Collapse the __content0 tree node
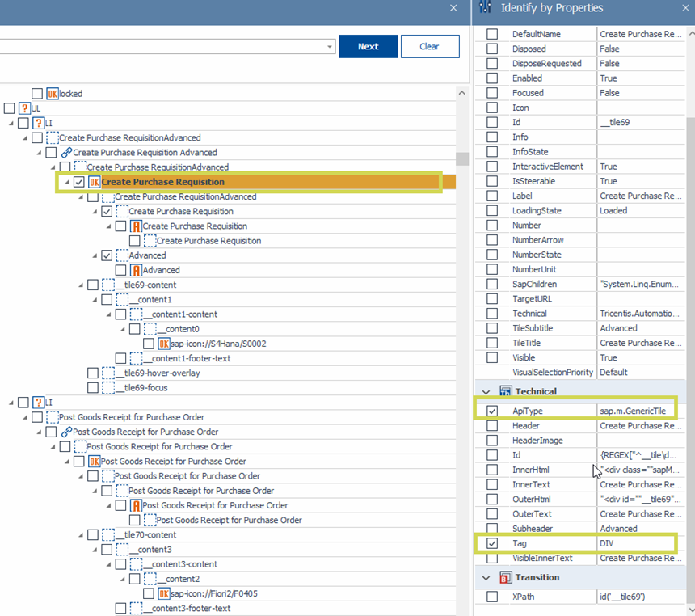695x616 pixels. click(123, 330)
